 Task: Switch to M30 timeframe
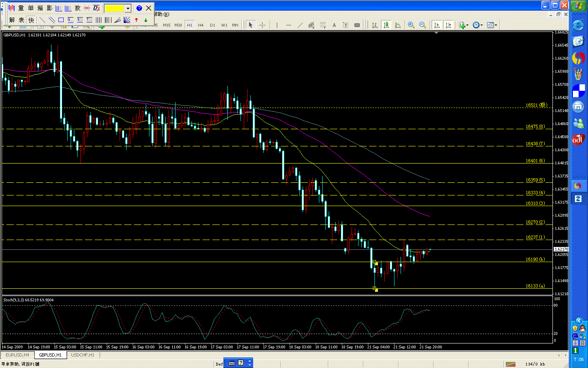(178, 25)
